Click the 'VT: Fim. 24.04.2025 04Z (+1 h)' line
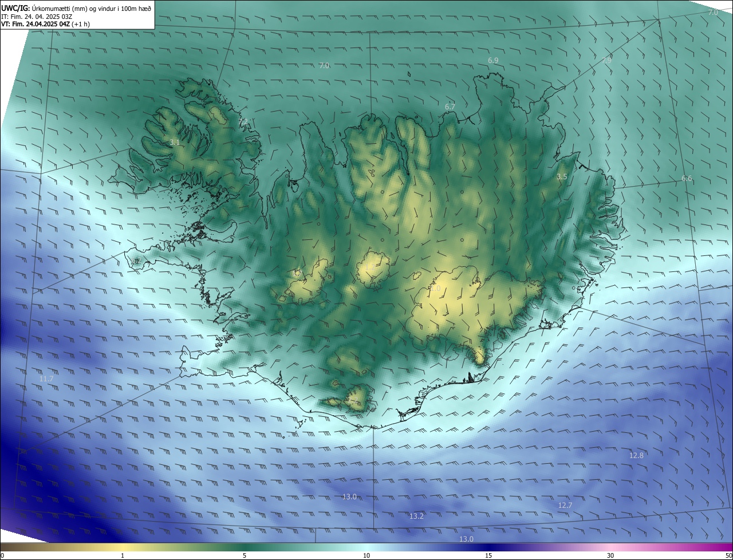The image size is (733, 560). point(45,24)
